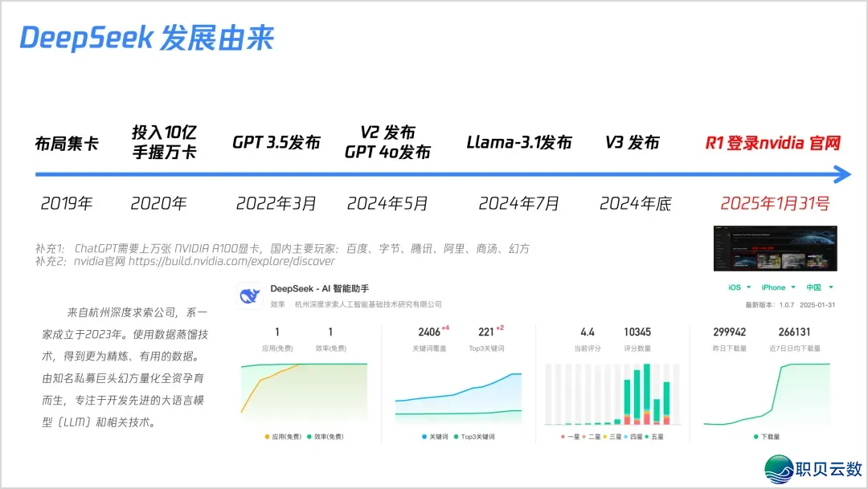Click the app title DeepSeek - AI 智能助手
Viewport: 868px width, 489px height.
coord(319,289)
